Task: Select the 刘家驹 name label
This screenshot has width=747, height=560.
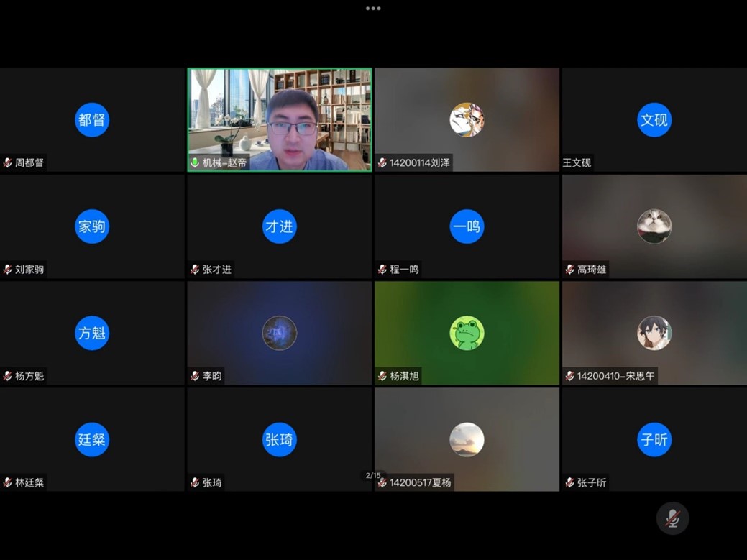Action: coord(29,270)
